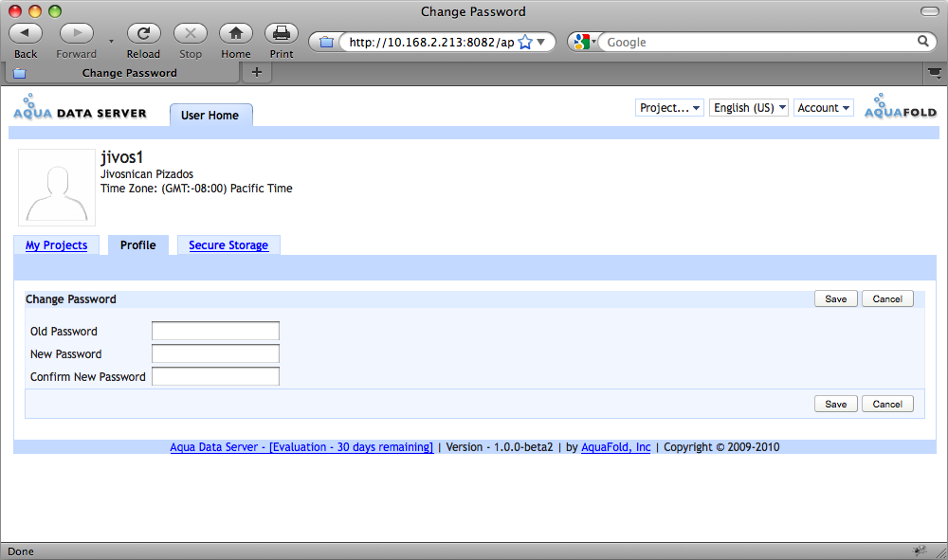Viewport: 948px width, 560px height.
Task: Bookmark the page with the star icon
Action: click(525, 42)
